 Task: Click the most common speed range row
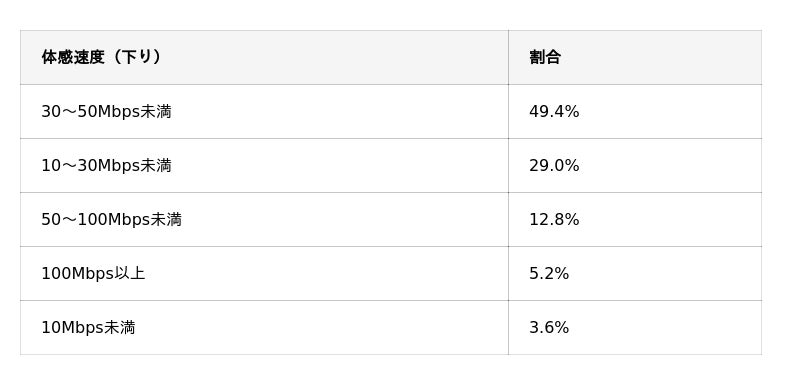click(x=391, y=112)
